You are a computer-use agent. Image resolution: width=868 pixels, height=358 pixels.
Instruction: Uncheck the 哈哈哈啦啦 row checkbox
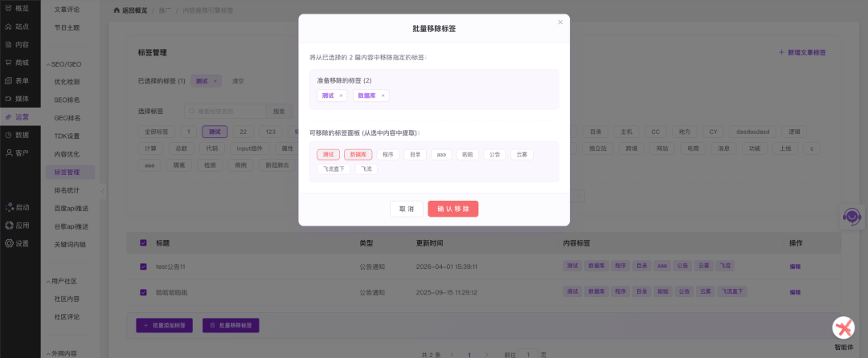[143, 292]
